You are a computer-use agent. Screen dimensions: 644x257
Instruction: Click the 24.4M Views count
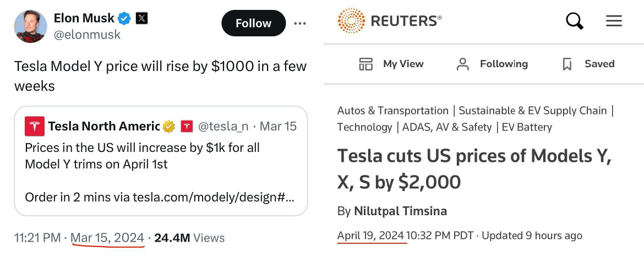tap(189, 238)
